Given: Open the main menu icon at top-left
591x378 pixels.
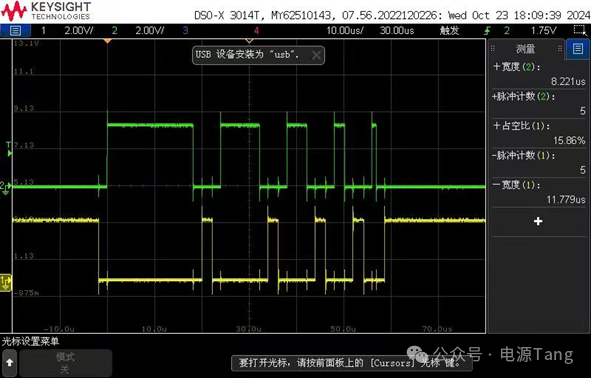Looking at the screenshot, I should [x=15, y=31].
